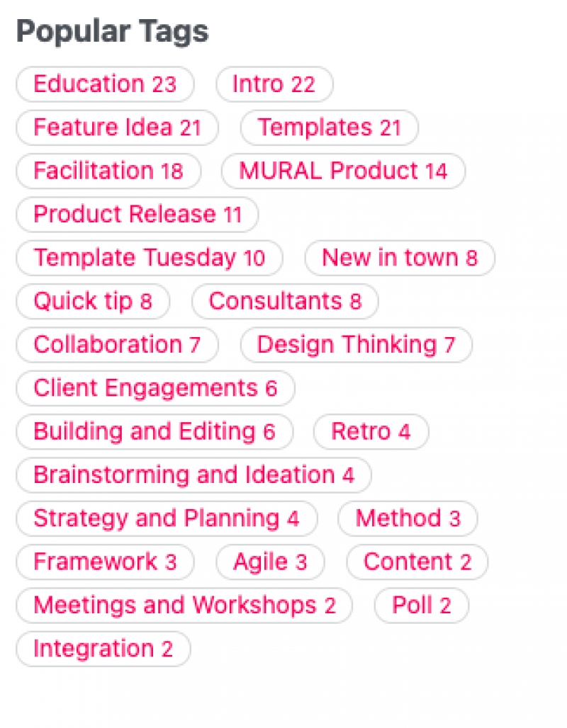Select the Feature Idea tag

(117, 127)
